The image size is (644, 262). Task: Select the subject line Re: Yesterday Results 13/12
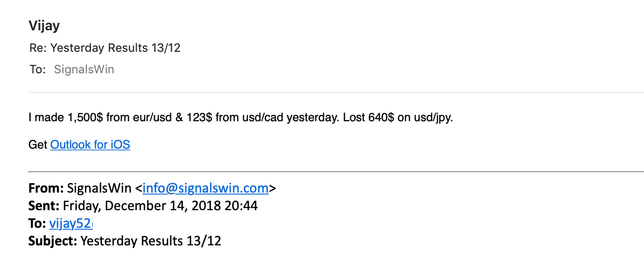(105, 48)
